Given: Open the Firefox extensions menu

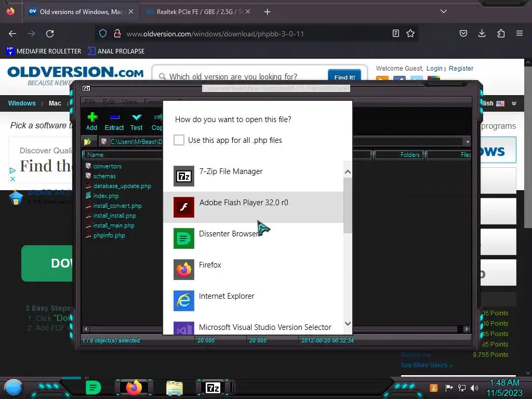Looking at the screenshot, I should pos(501,33).
